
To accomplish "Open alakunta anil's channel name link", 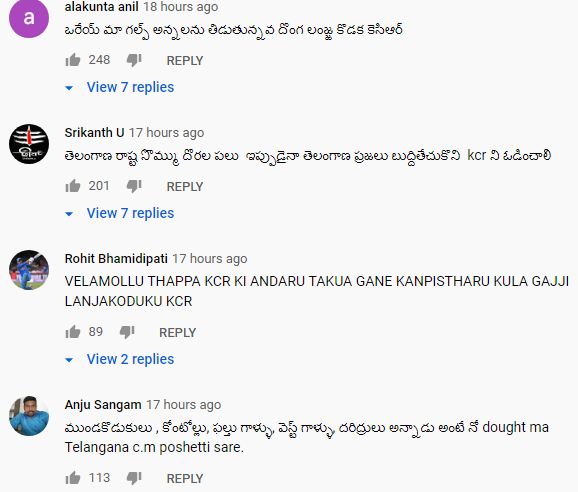I will (x=101, y=7).
